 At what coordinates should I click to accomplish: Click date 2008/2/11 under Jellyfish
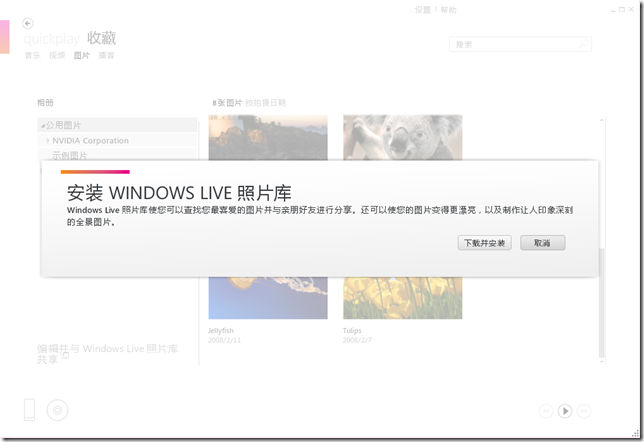tap(224, 340)
